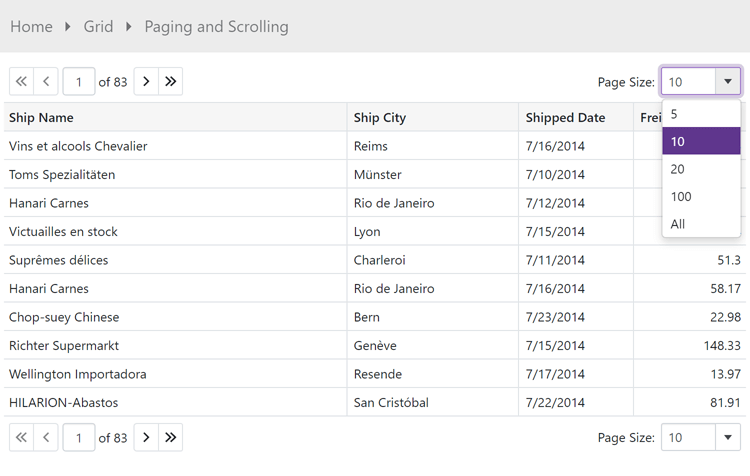The image size is (750, 476).
Task: Jump to last page in bottom pager
Action: pyautogui.click(x=171, y=438)
